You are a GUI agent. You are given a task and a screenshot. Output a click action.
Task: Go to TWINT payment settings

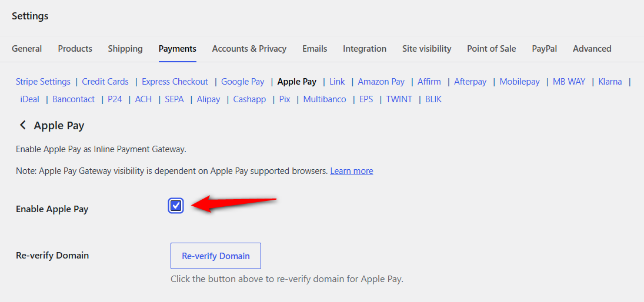pos(399,99)
